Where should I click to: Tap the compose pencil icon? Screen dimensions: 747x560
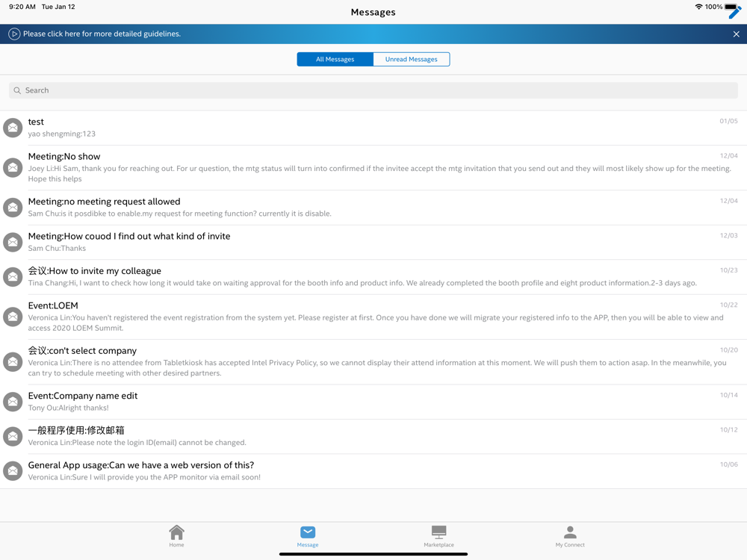tap(734, 13)
